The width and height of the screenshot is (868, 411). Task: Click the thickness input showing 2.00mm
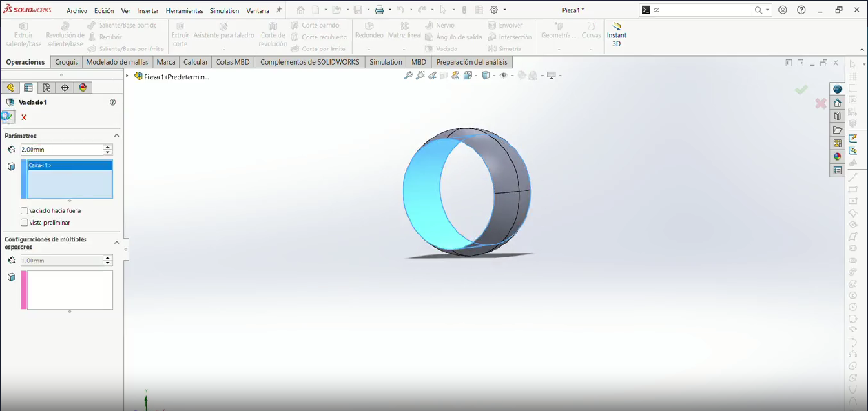[x=61, y=150]
